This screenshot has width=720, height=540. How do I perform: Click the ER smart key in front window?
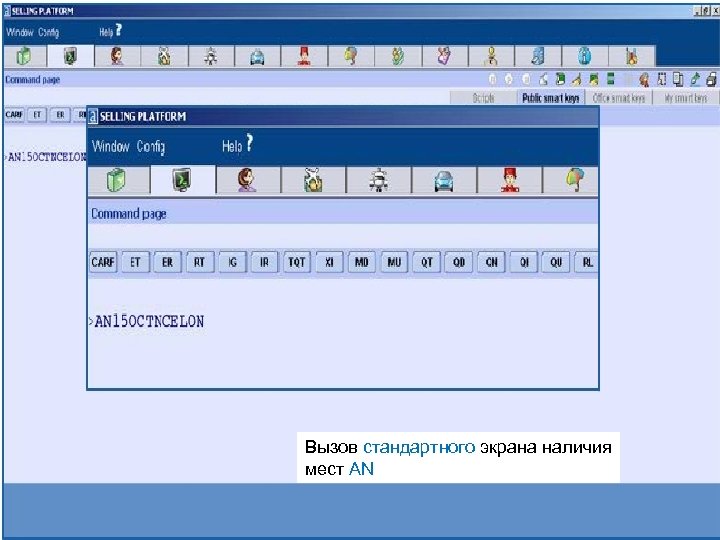[167, 262]
